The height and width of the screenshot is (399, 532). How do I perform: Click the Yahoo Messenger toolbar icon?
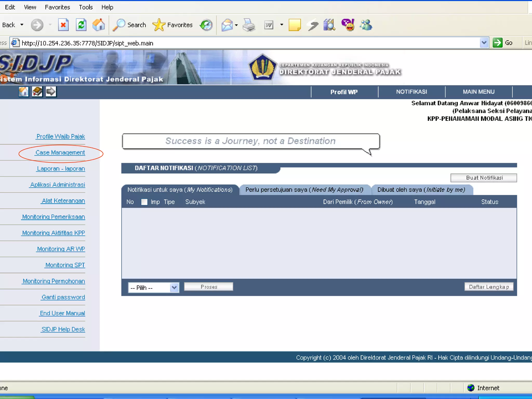click(x=348, y=25)
